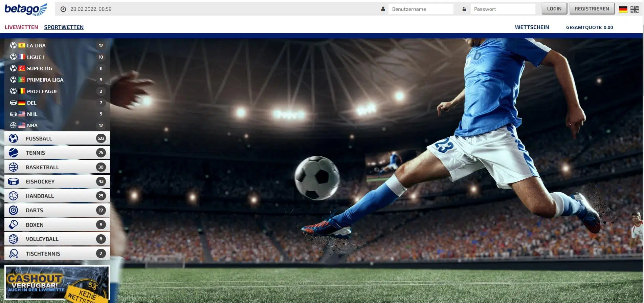Viewport: 644px width, 303px height.
Task: Switch language with the German flag
Action: pyautogui.click(x=623, y=9)
